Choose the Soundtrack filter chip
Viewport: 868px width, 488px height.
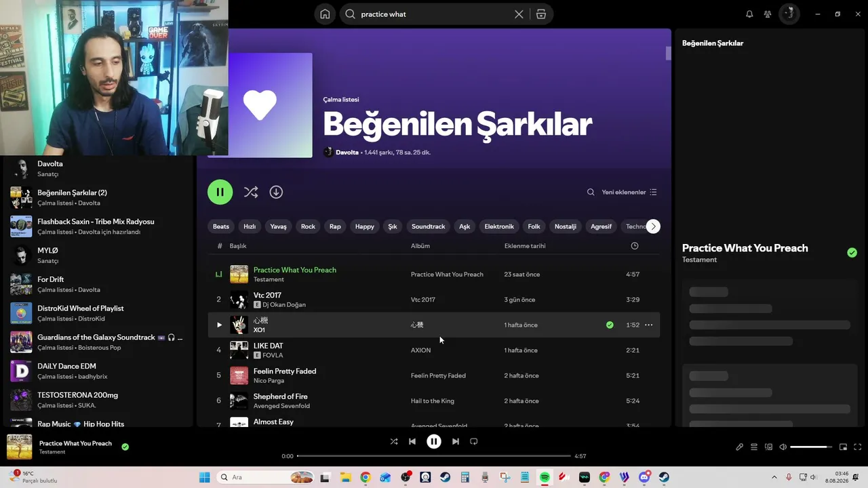(428, 226)
